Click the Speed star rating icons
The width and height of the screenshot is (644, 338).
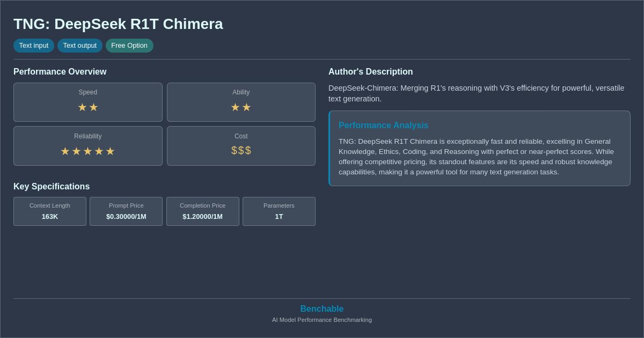(x=87, y=107)
